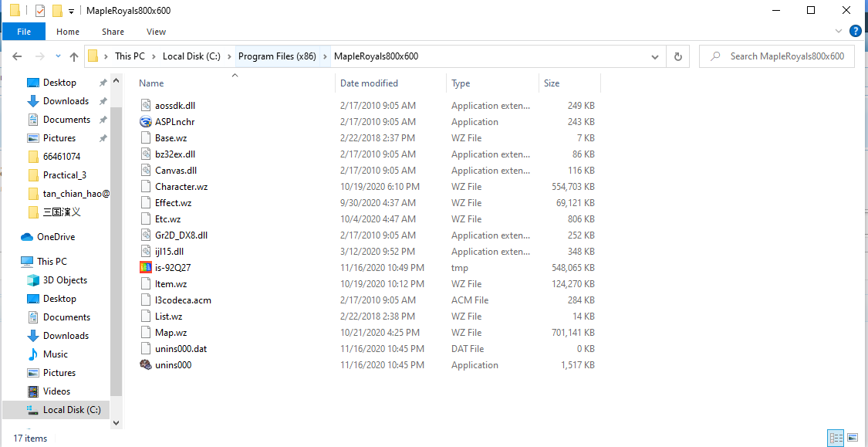The height and width of the screenshot is (447, 868).
Task: Open the Share ribbon tab
Action: tap(113, 32)
